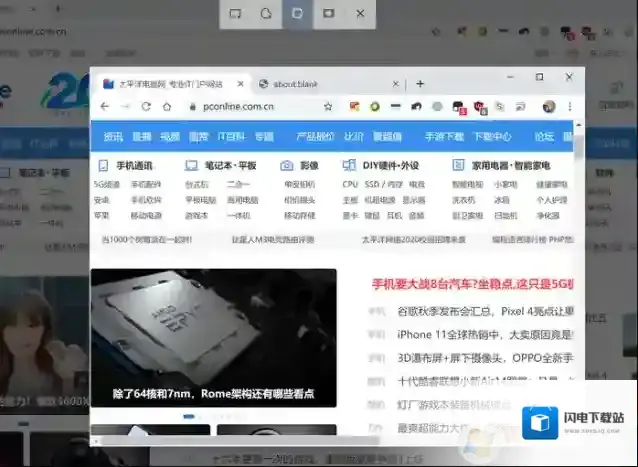Click the Chrome home button
The height and width of the screenshot is (467, 638).
167,106
